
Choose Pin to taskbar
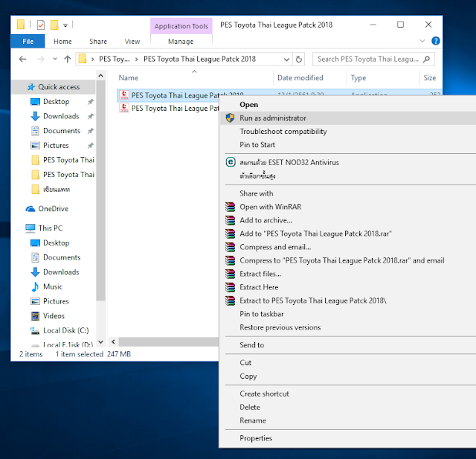[261, 314]
